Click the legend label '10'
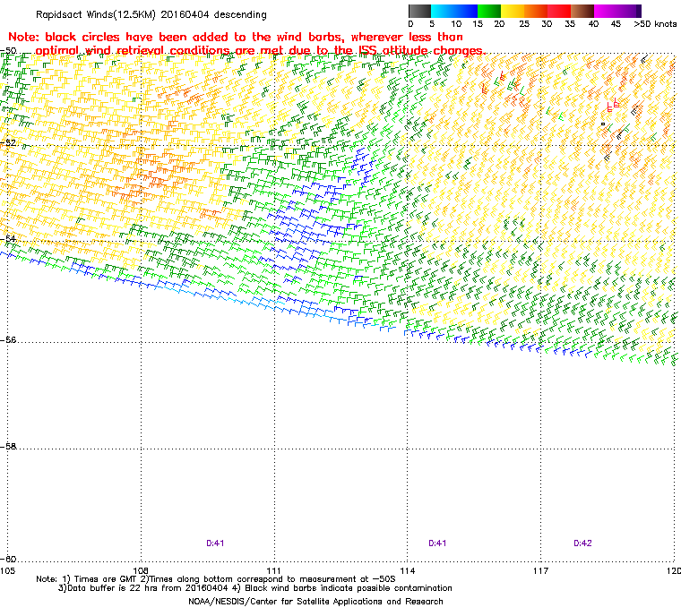Screen dimensions: 681x616 (x=455, y=24)
